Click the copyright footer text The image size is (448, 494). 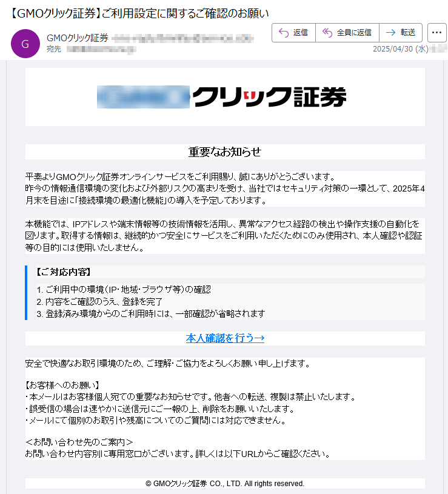(225, 484)
